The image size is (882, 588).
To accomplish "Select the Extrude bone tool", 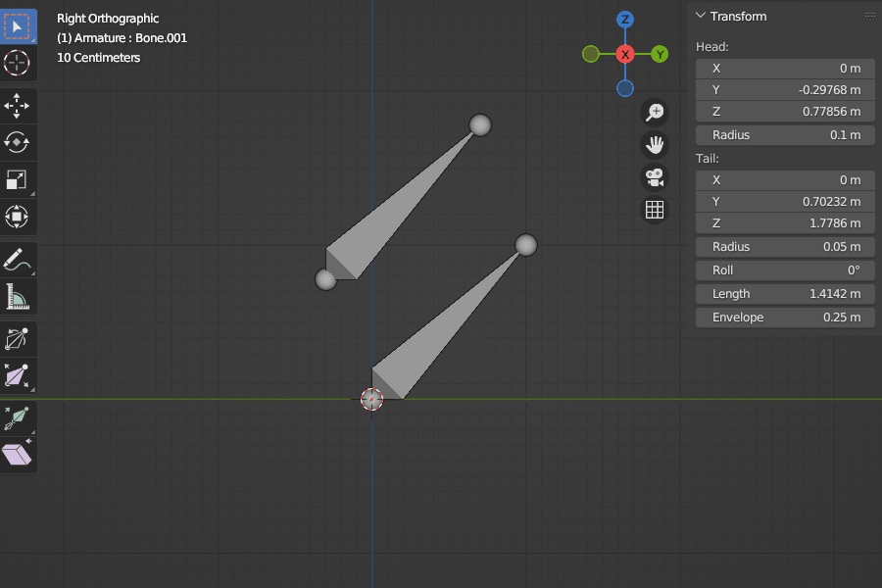I will [x=18, y=419].
